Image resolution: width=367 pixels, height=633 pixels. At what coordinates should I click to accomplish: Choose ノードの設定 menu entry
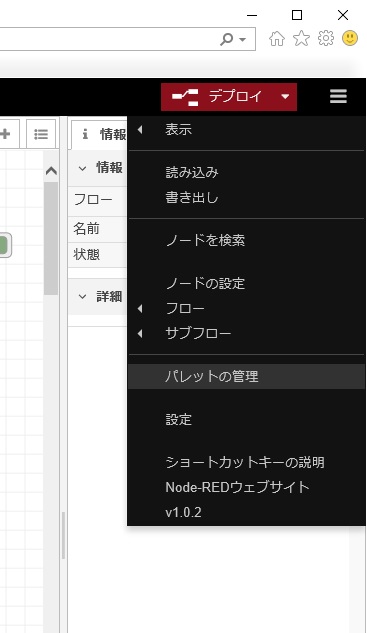click(246, 283)
